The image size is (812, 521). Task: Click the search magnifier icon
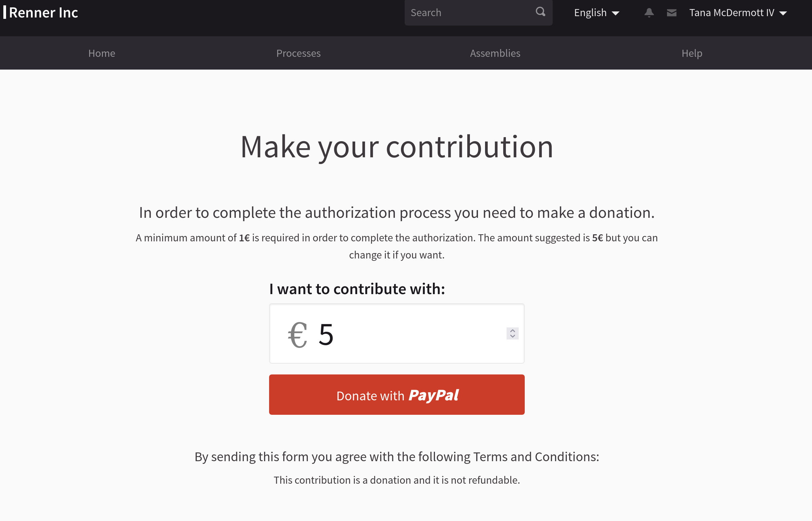coord(540,12)
